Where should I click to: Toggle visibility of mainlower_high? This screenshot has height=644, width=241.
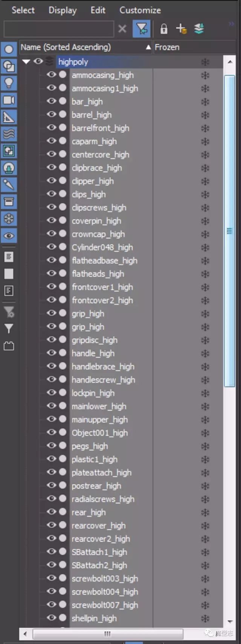click(x=52, y=406)
